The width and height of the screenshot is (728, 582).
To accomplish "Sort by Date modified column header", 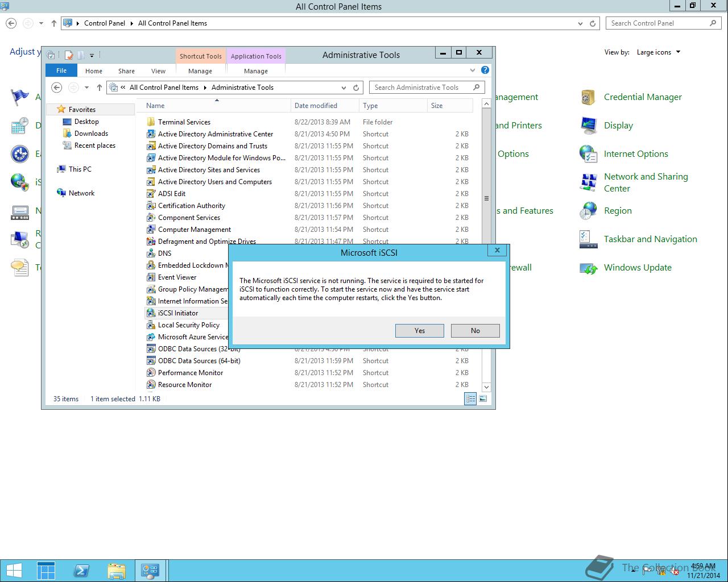I will (325, 106).
